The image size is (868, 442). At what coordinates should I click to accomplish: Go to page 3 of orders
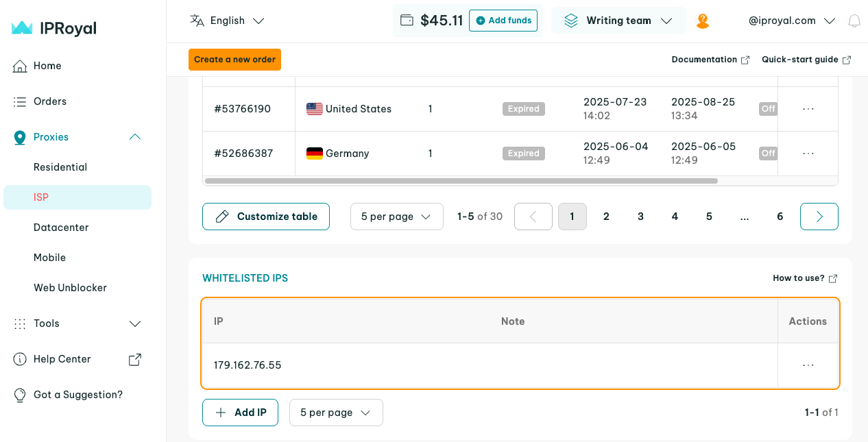click(640, 217)
